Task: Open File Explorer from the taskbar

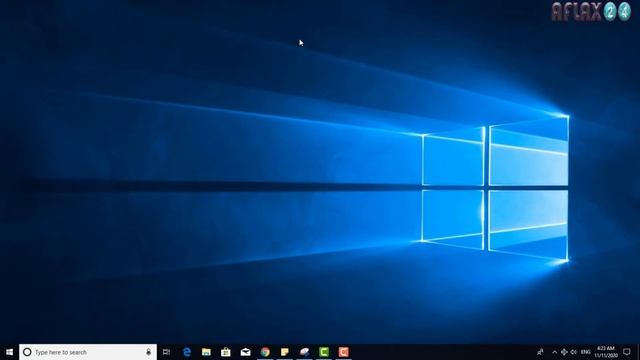Action: pos(207,352)
